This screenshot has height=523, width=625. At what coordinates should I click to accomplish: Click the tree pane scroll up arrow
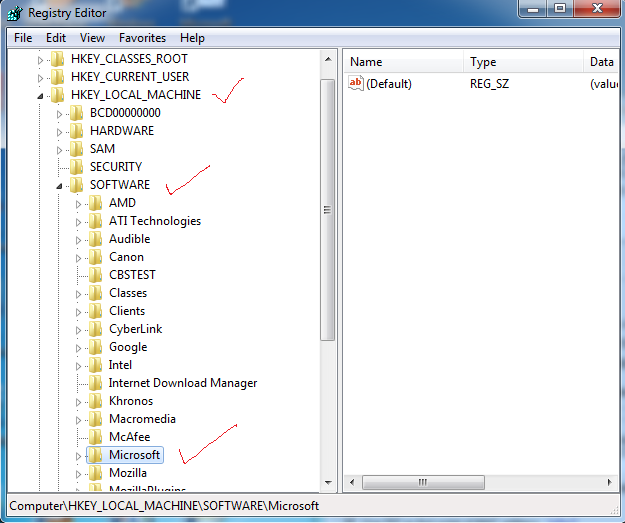tap(328, 60)
